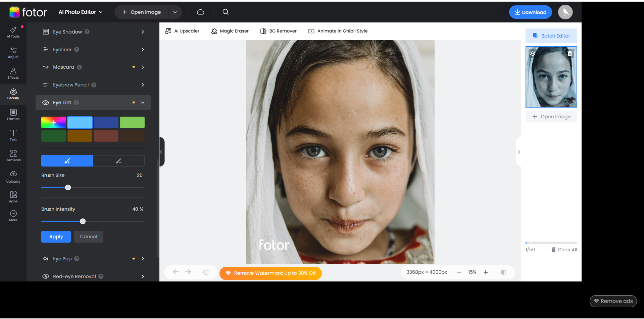Select the Beauty sidebar tab
Image resolution: width=644 pixels, height=319 pixels.
(13, 94)
